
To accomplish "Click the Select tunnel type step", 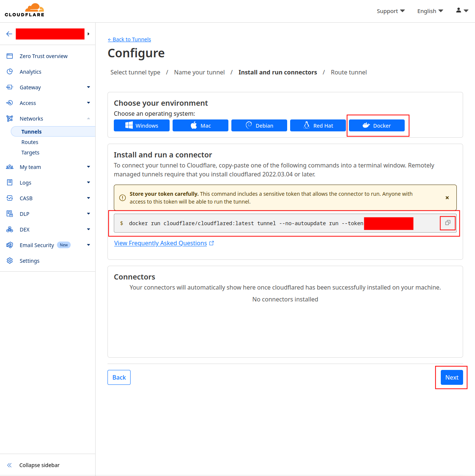I will coord(135,72).
